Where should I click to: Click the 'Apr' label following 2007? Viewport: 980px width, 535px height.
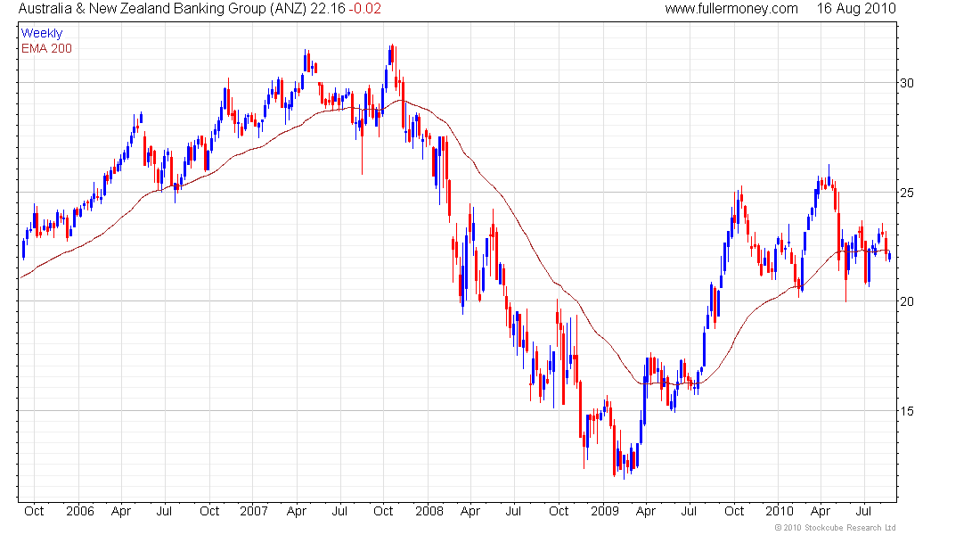point(297,511)
